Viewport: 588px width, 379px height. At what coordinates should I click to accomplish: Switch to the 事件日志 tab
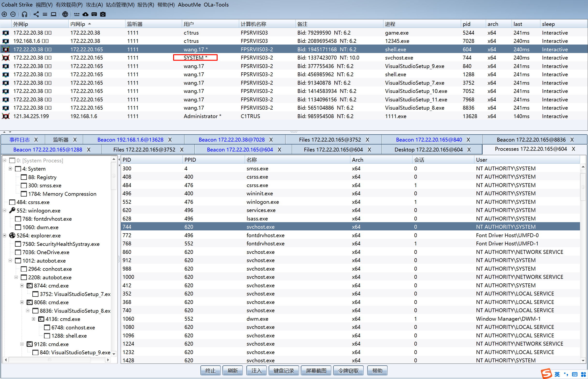click(x=20, y=140)
